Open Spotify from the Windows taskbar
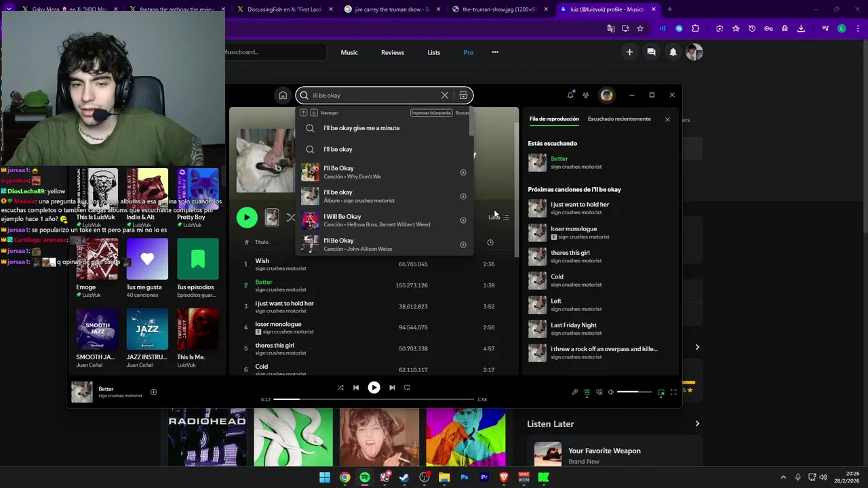 pyautogui.click(x=365, y=477)
